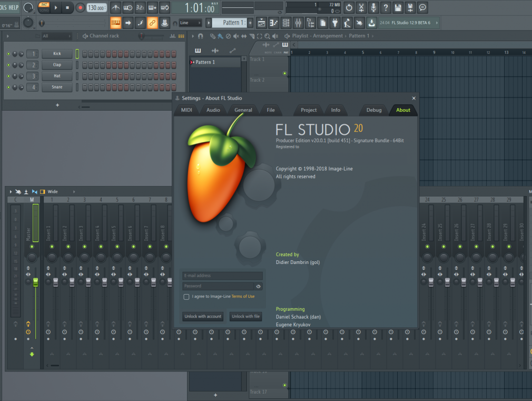532x401 pixels.
Task: Open the File settings tab
Action: (x=271, y=110)
